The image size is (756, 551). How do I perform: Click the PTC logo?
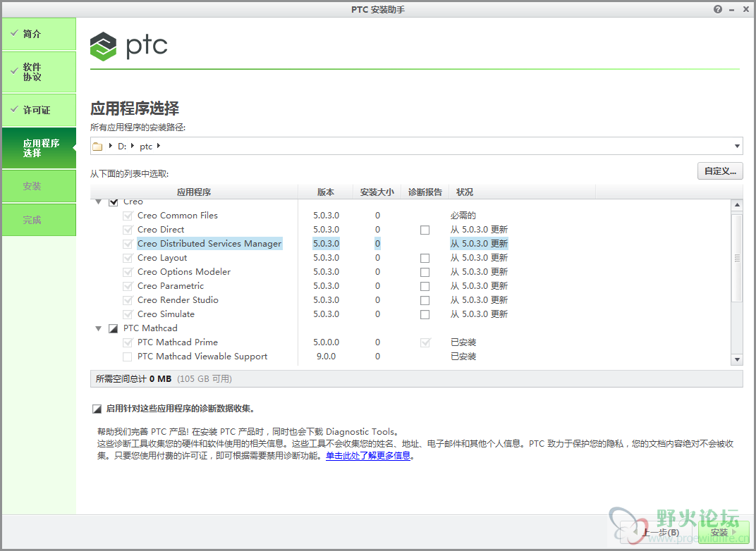tap(129, 47)
